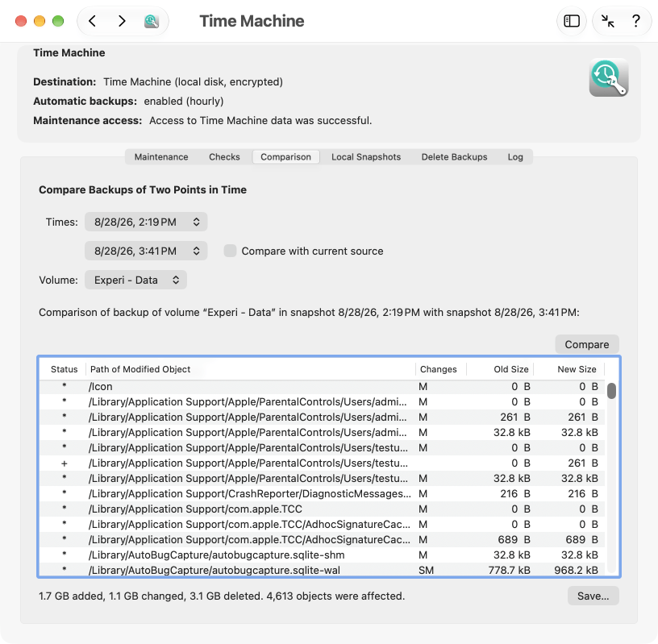Select the autobugcapture.sqlite-wal row
Image resolution: width=658 pixels, height=644 pixels.
pos(323,570)
